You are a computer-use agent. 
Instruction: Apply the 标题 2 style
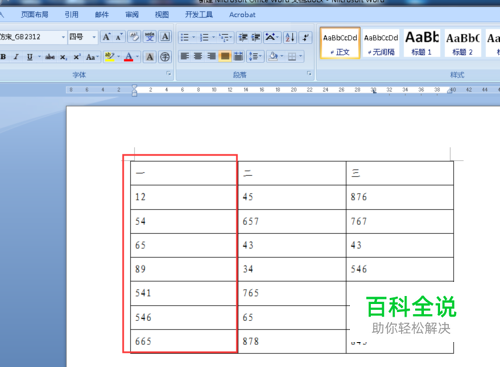tap(463, 43)
